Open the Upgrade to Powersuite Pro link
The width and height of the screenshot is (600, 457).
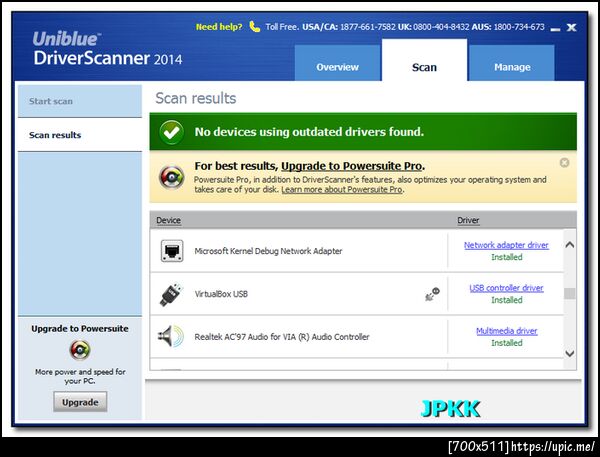coord(352,166)
